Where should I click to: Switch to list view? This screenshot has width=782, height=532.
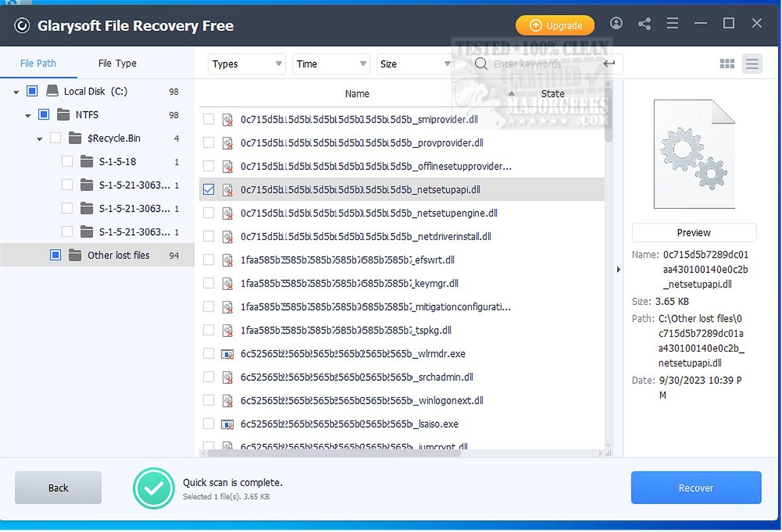pos(752,64)
